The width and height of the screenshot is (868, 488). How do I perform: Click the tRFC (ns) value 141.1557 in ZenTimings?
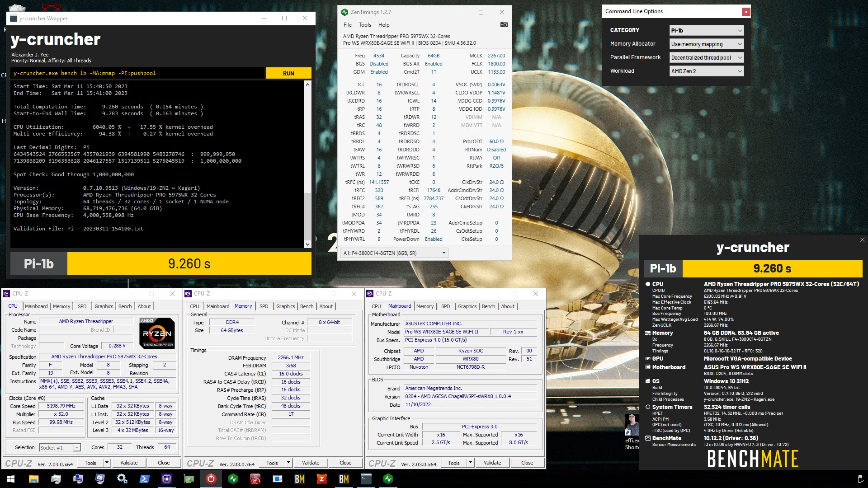pyautogui.click(x=379, y=182)
